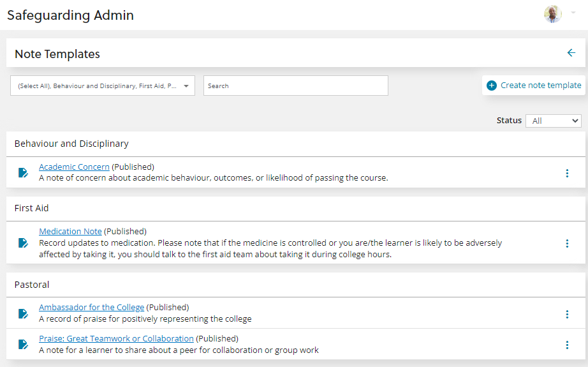Open the Medication Note template link
The width and height of the screenshot is (588, 367).
click(70, 232)
